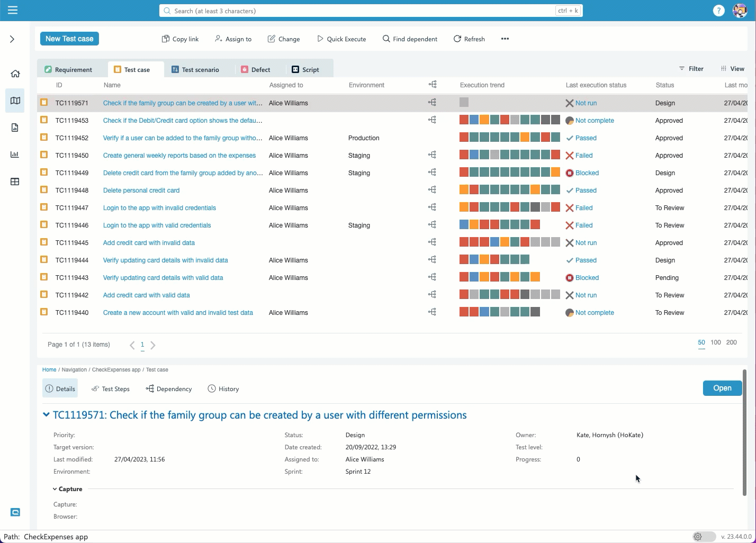
Task: Click the New Test case button
Action: (x=69, y=39)
